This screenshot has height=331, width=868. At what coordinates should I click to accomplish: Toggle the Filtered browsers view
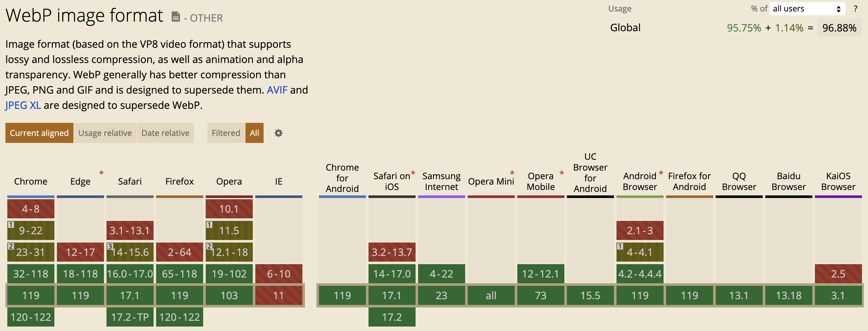point(226,133)
